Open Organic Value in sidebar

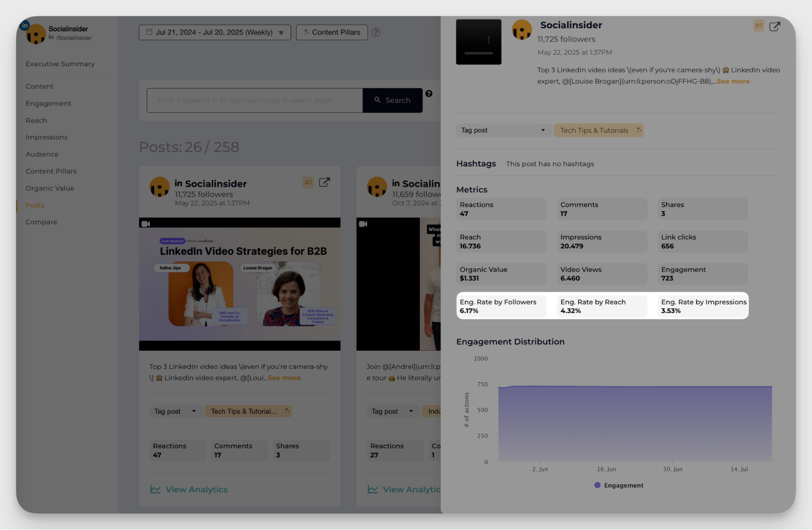[50, 188]
